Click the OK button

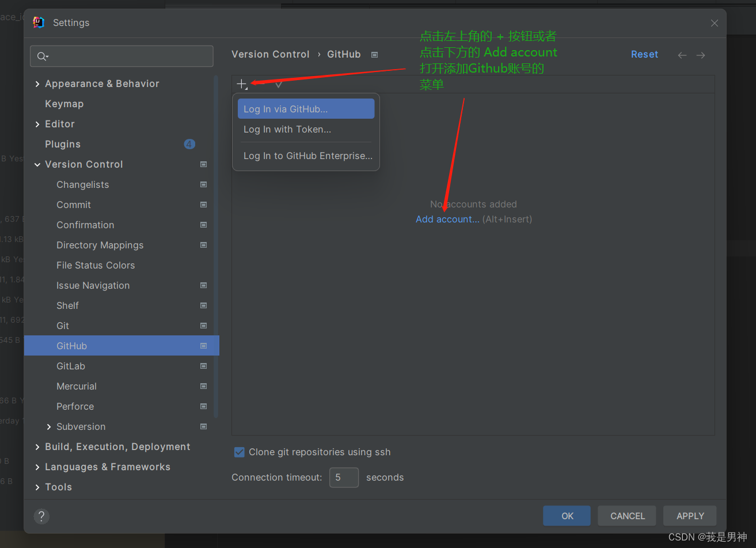567,516
